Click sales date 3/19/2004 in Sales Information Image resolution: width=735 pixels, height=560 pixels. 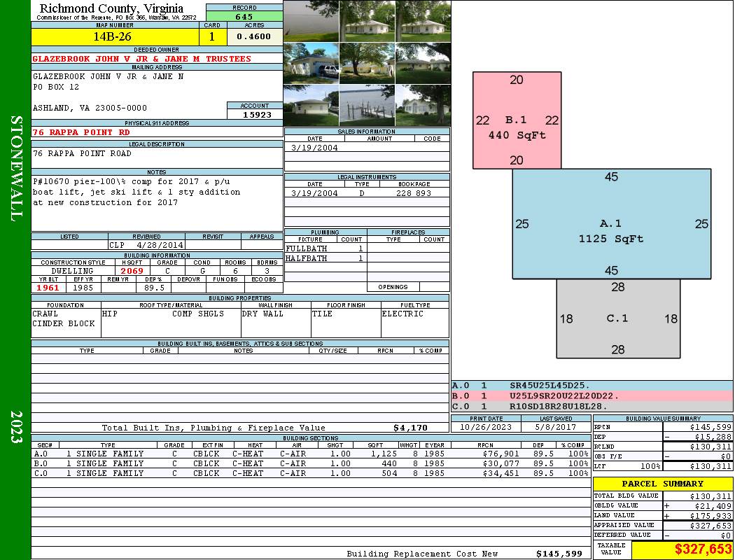pos(314,148)
